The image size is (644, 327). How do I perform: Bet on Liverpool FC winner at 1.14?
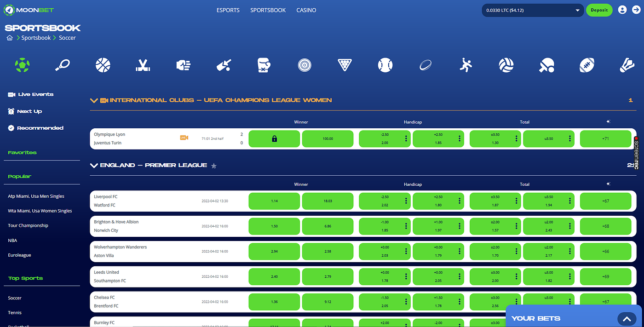coord(274,201)
